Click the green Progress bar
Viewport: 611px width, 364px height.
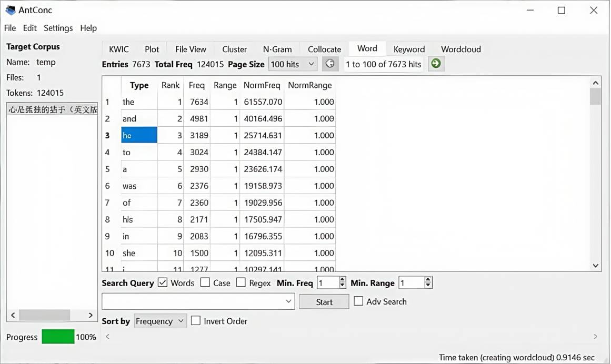click(x=58, y=337)
